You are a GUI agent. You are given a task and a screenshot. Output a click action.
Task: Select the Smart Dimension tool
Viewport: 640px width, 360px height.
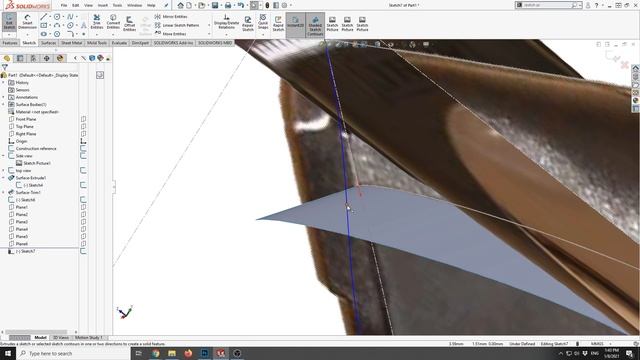(27, 22)
